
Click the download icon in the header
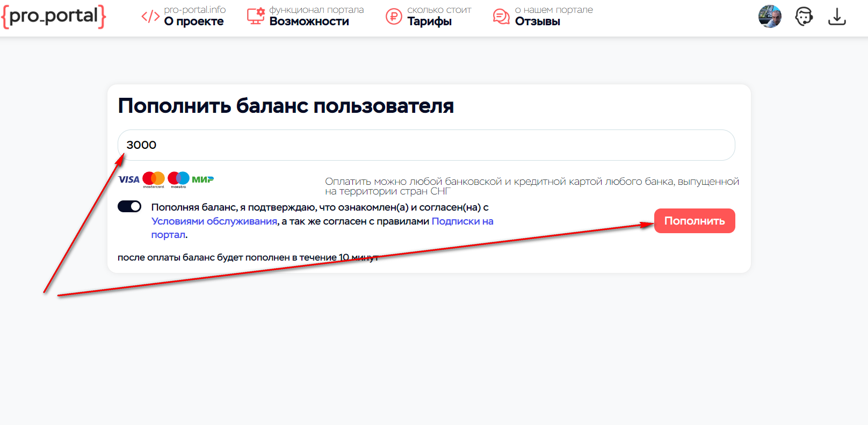[x=837, y=17]
